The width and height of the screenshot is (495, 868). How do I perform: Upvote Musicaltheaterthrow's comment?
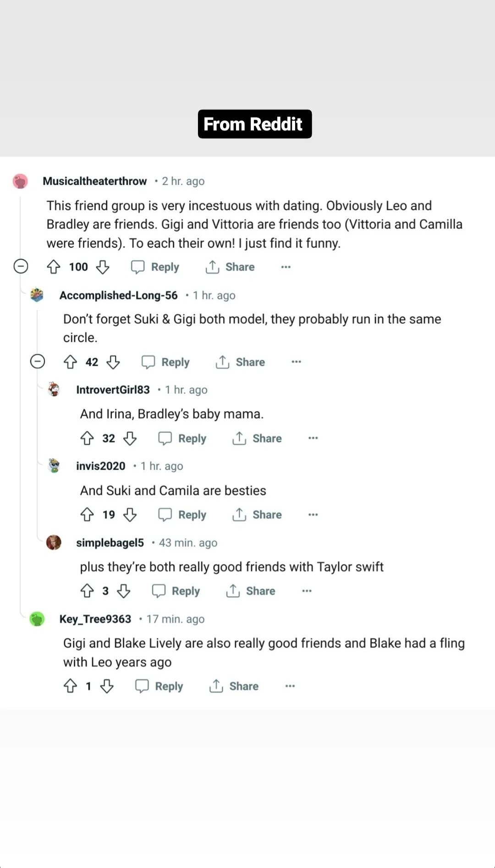coord(54,267)
